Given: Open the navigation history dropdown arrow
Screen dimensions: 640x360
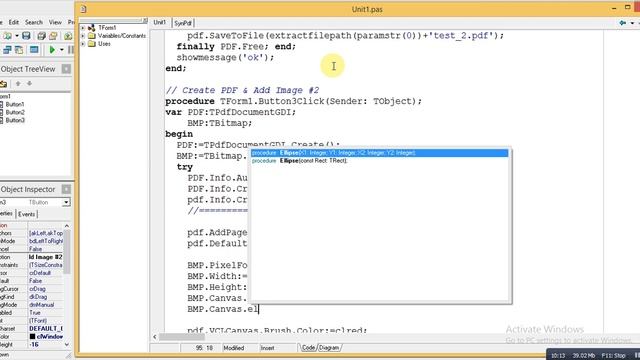Looking at the screenshot, I should point(632,23).
